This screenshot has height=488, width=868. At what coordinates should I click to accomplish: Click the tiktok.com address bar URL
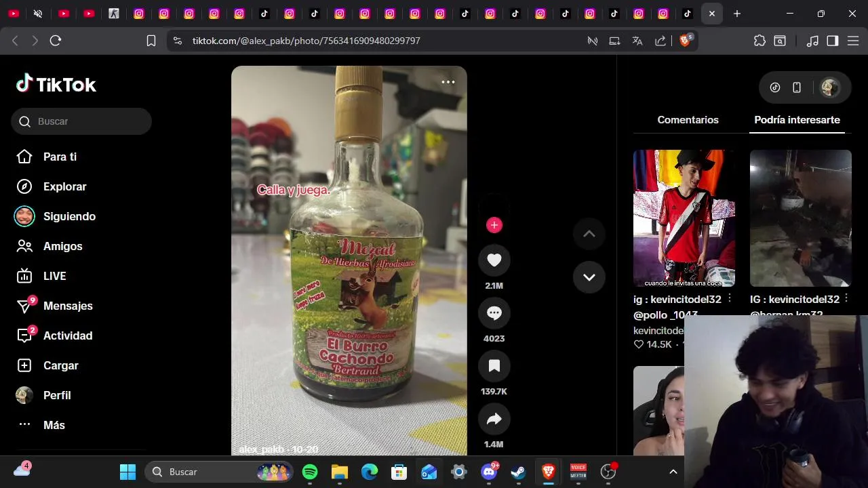click(307, 41)
